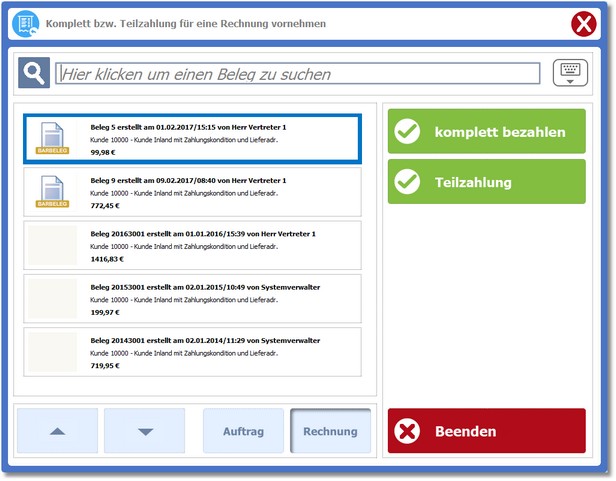Open the on-screen keyboard icon
Image resolution: width=616 pixels, height=481 pixels.
pos(570,72)
